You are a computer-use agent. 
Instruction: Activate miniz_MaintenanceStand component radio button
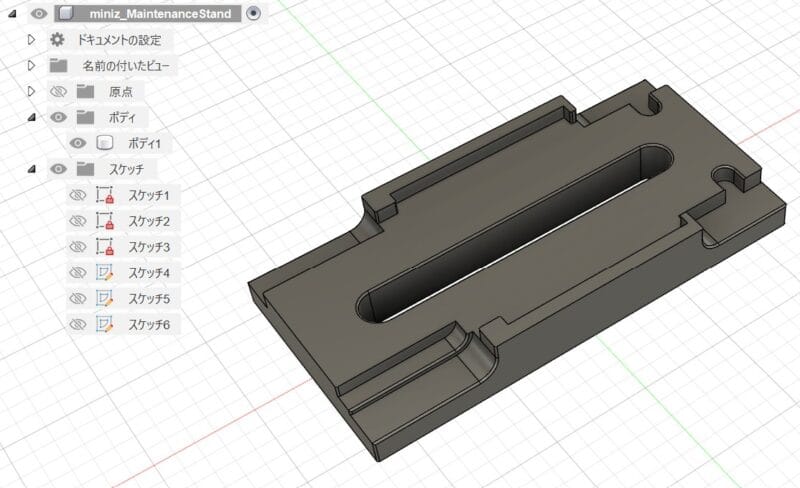(x=253, y=14)
